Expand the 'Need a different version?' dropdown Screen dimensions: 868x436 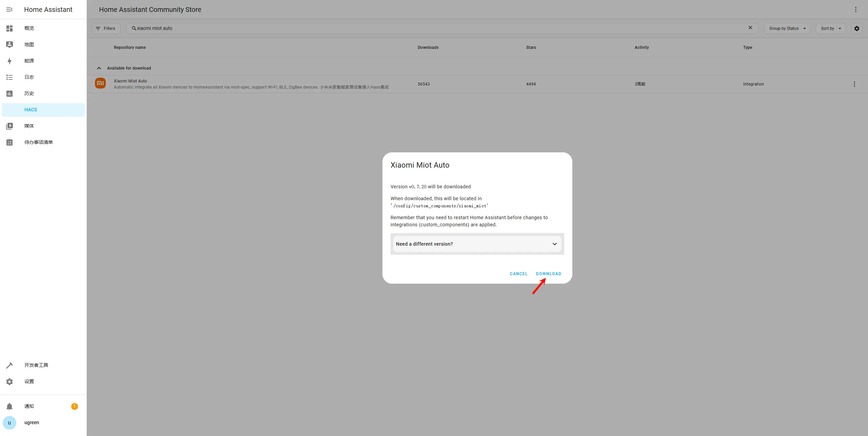tap(477, 244)
